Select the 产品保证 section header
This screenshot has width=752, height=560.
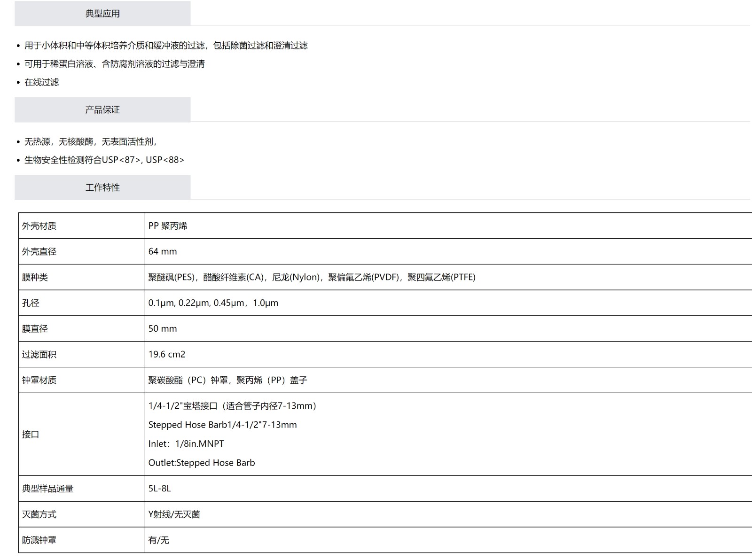click(x=102, y=110)
